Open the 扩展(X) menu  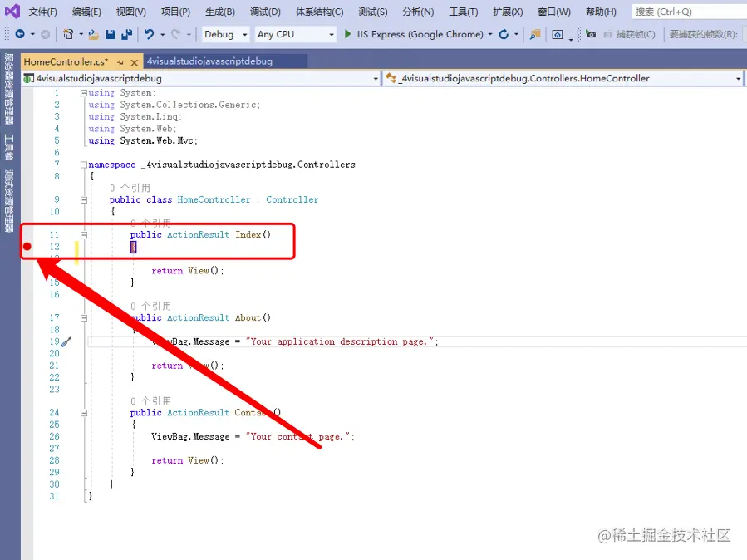(x=508, y=12)
